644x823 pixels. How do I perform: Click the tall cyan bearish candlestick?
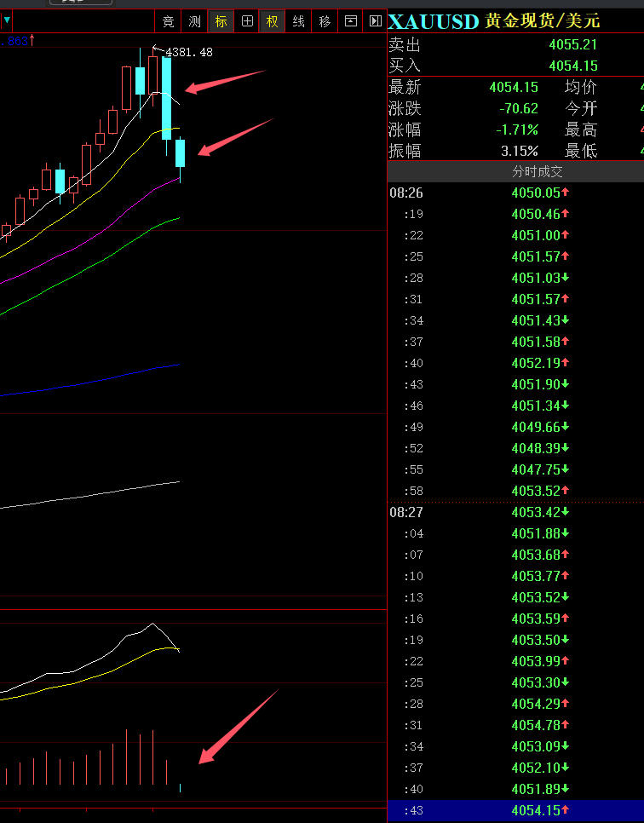pos(167,98)
